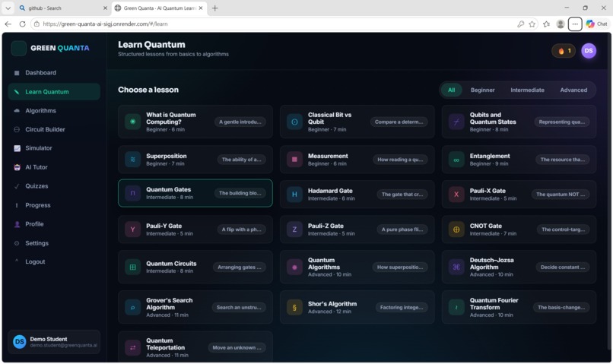This screenshot has height=364, width=613.
Task: Click the Demo Student account card
Action: coord(54,342)
